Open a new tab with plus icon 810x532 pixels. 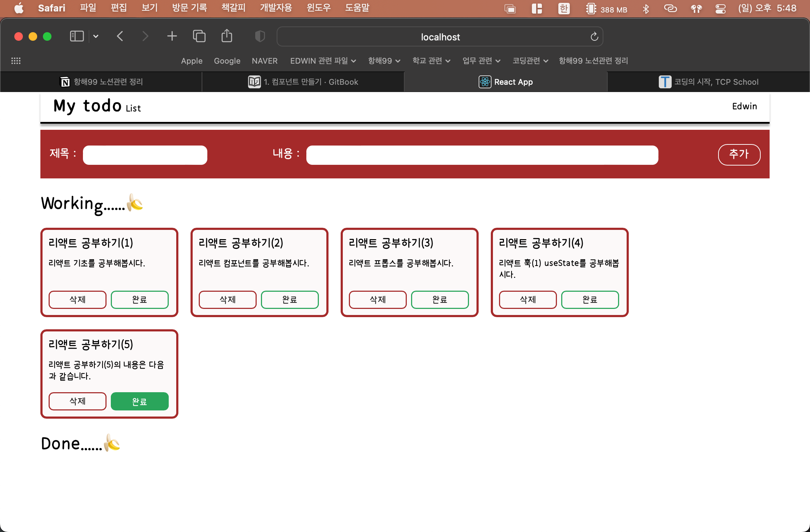tap(172, 36)
